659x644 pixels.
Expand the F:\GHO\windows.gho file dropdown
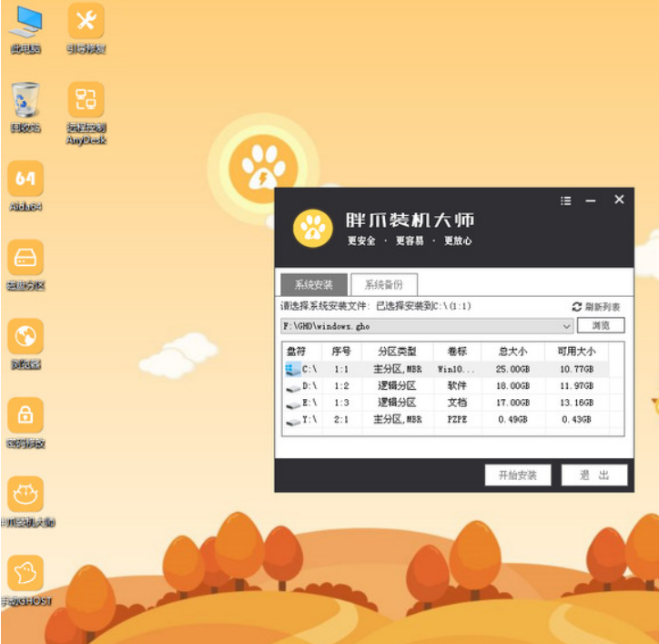coord(566,326)
